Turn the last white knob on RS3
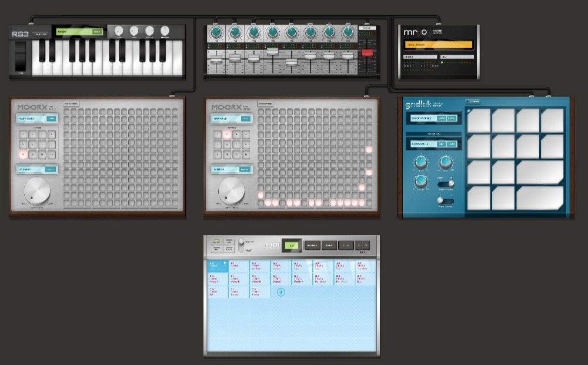 [x=165, y=31]
